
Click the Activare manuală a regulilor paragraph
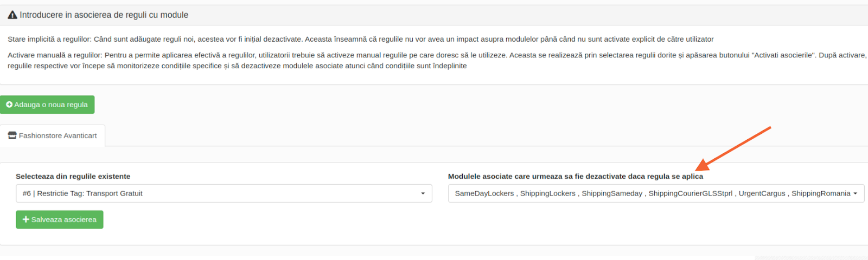click(x=437, y=60)
